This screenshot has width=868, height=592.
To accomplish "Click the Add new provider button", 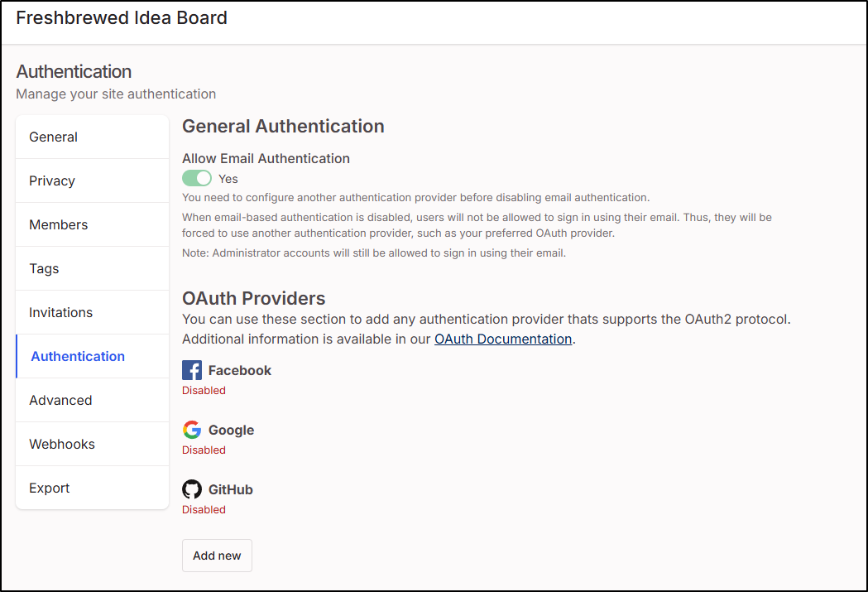I will (x=217, y=556).
